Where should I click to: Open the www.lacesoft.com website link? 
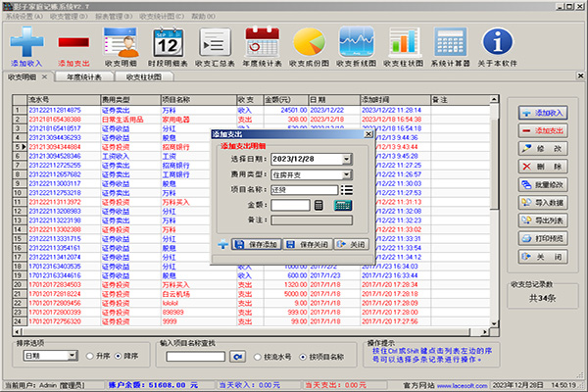pyautogui.click(x=462, y=385)
